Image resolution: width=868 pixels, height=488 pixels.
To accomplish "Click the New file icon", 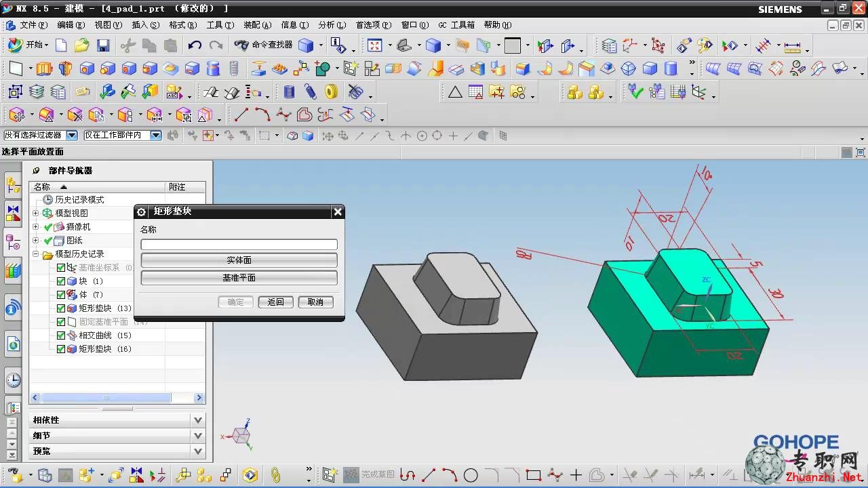I will (61, 45).
